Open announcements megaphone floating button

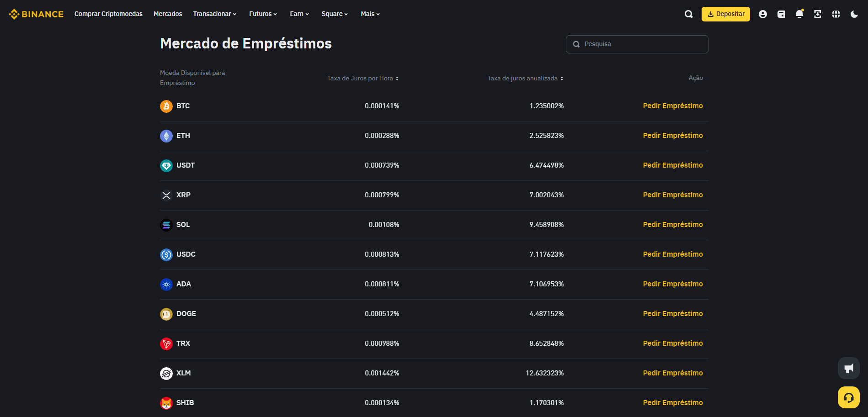click(x=849, y=368)
